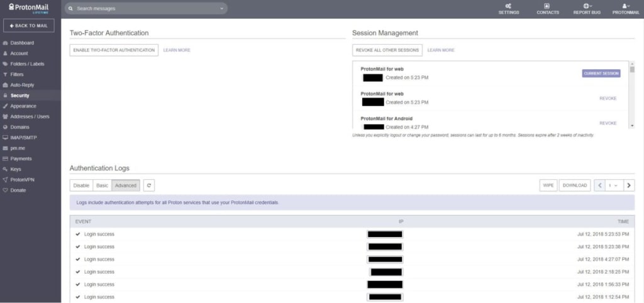
Task: Click the search magnifier icon
Action: pos(71,9)
